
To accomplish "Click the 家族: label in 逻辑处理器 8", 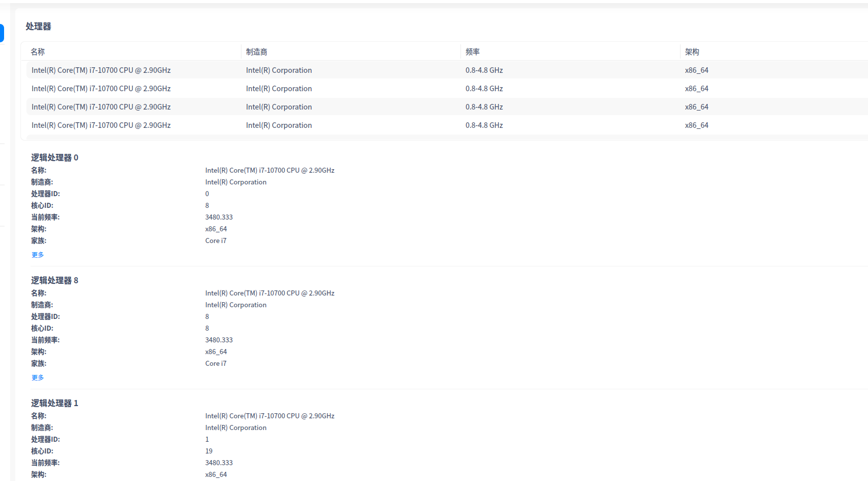I will 39,363.
